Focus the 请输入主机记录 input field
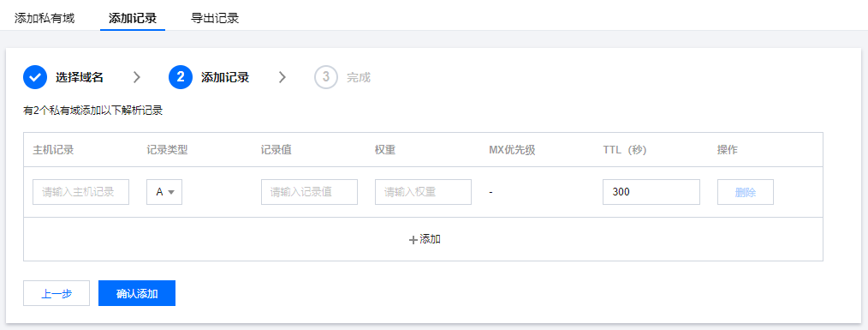 tap(80, 192)
